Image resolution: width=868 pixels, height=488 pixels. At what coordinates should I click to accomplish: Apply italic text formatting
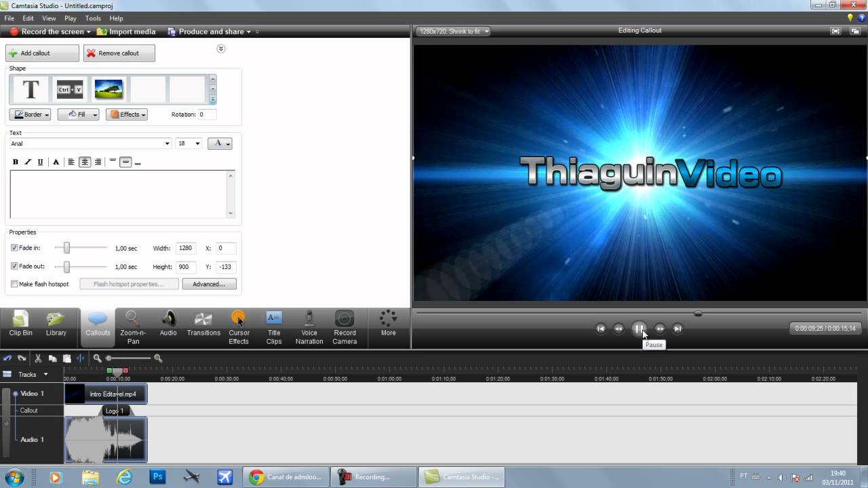click(x=28, y=162)
